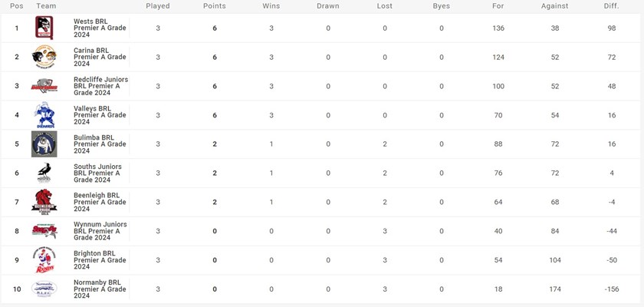Open Carina BRL Premier A Grade team name

100,58
